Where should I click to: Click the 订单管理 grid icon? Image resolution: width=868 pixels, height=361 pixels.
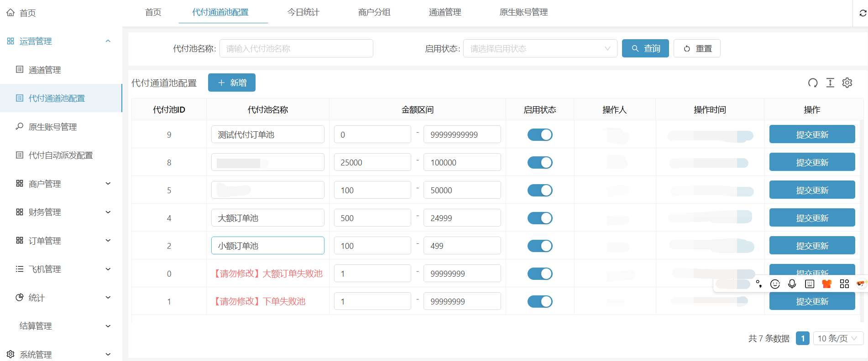point(20,240)
